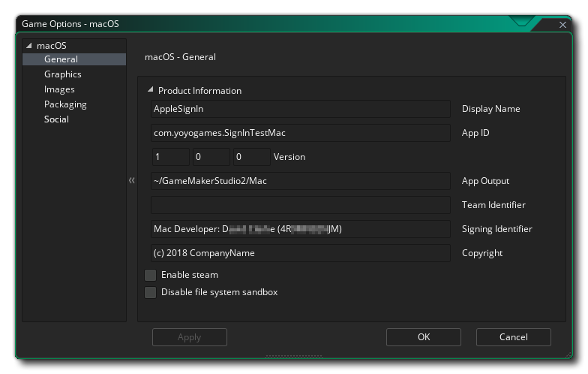The height and width of the screenshot is (374, 588).
Task: Collapse the Product Information section
Action: (x=151, y=90)
